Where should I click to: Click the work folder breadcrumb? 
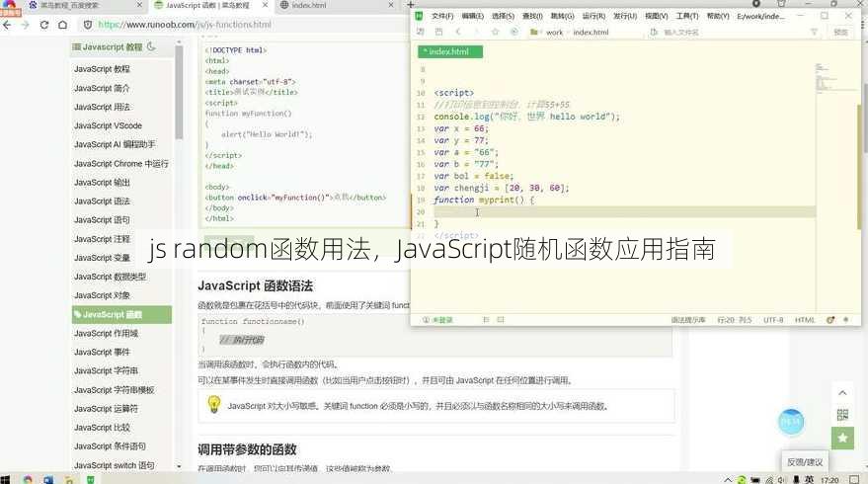point(554,33)
